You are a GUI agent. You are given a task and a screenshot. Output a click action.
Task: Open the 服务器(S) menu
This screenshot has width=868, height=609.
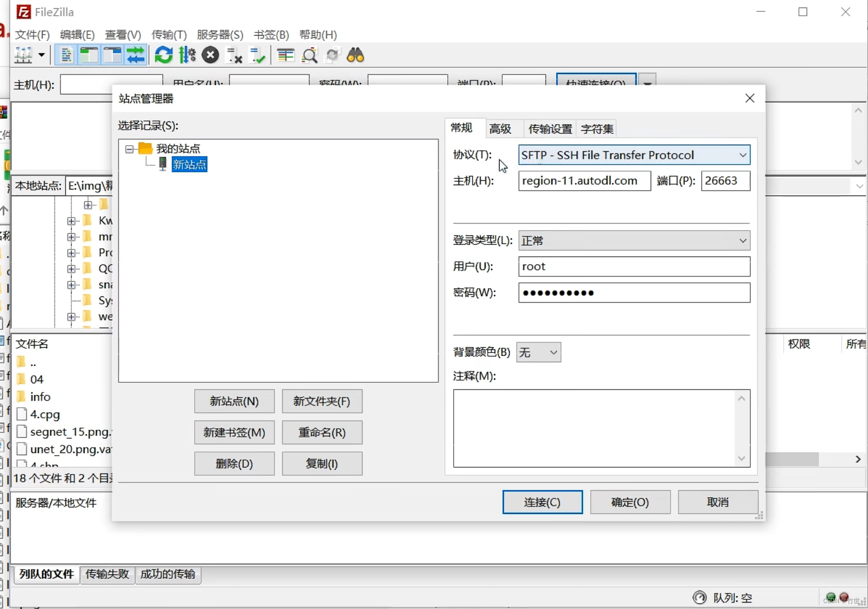tap(220, 35)
